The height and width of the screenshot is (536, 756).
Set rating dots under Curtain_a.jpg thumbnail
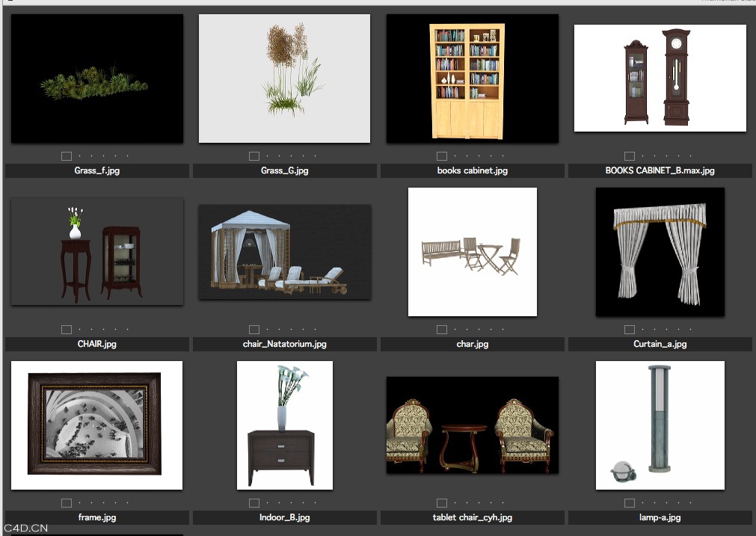tap(666, 330)
